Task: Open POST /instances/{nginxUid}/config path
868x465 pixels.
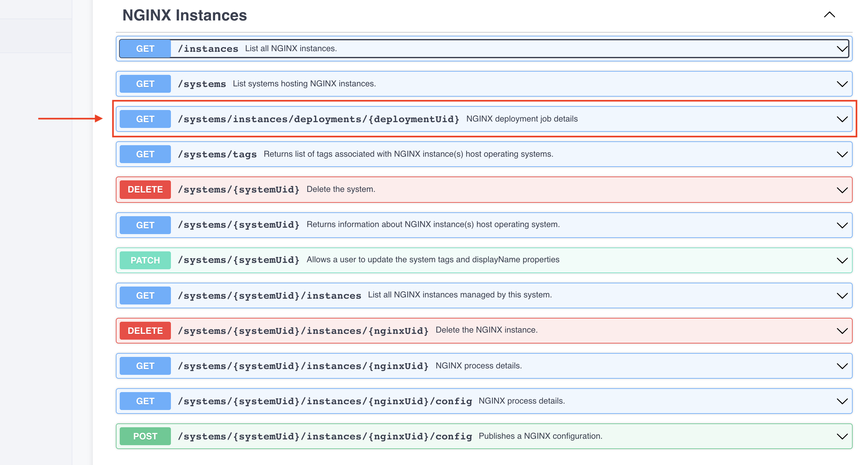Action: tap(325, 436)
